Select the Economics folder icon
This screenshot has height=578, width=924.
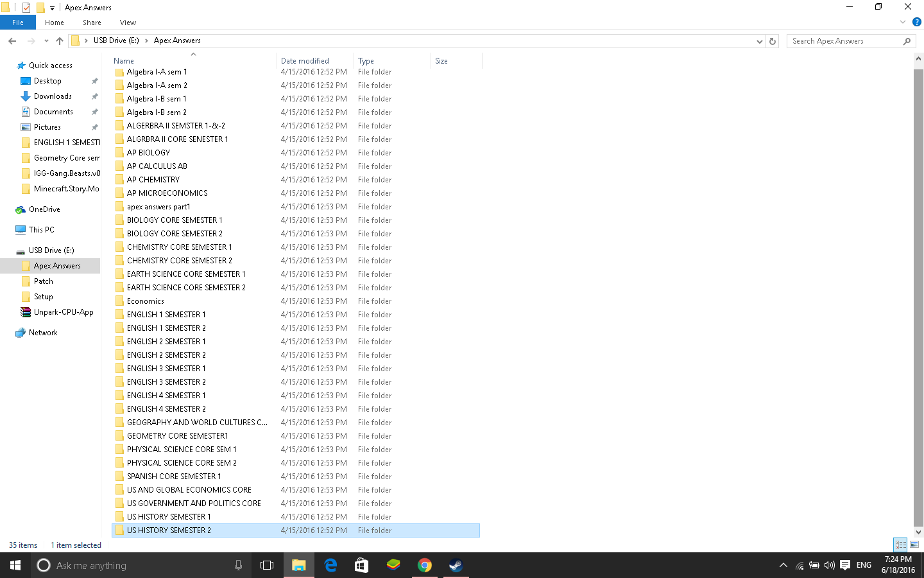pyautogui.click(x=119, y=301)
